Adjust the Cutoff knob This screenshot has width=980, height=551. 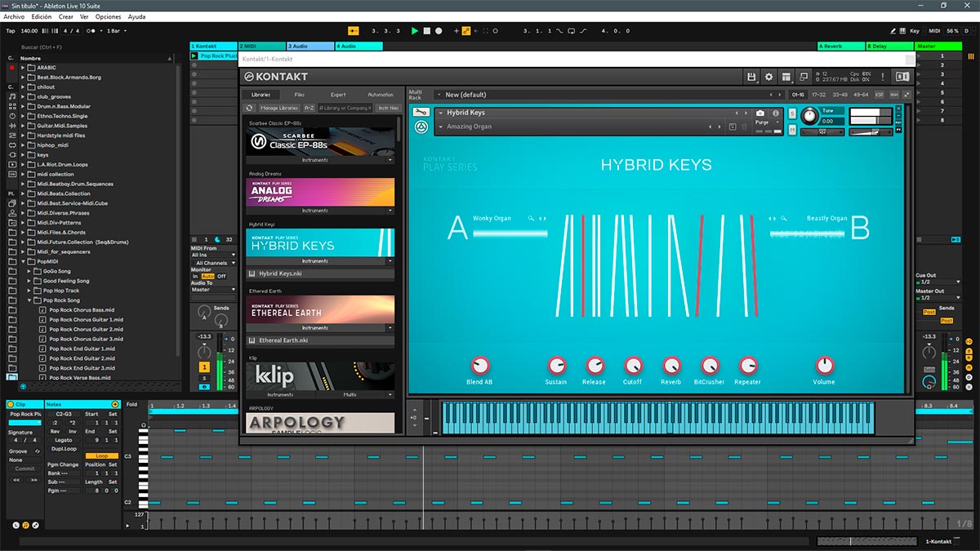point(633,366)
